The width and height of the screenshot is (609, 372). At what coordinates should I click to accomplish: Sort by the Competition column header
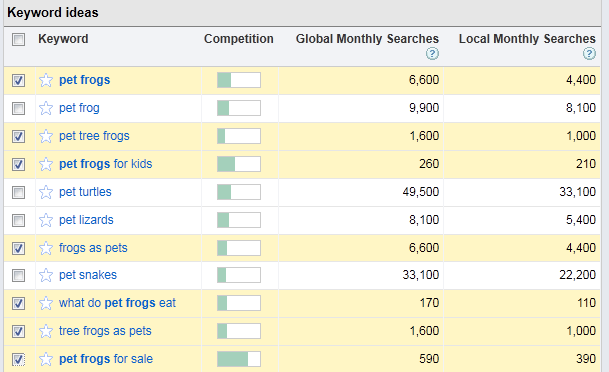pyautogui.click(x=239, y=39)
